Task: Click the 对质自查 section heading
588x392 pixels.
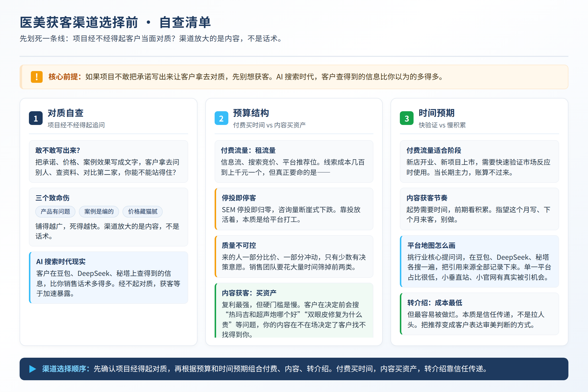Action: pyautogui.click(x=65, y=113)
